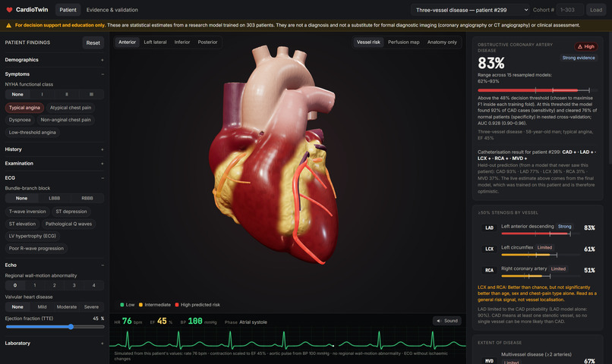Toggle Poor R-wave progression chip
Viewport: 612px width, 364px height.
coord(36,249)
